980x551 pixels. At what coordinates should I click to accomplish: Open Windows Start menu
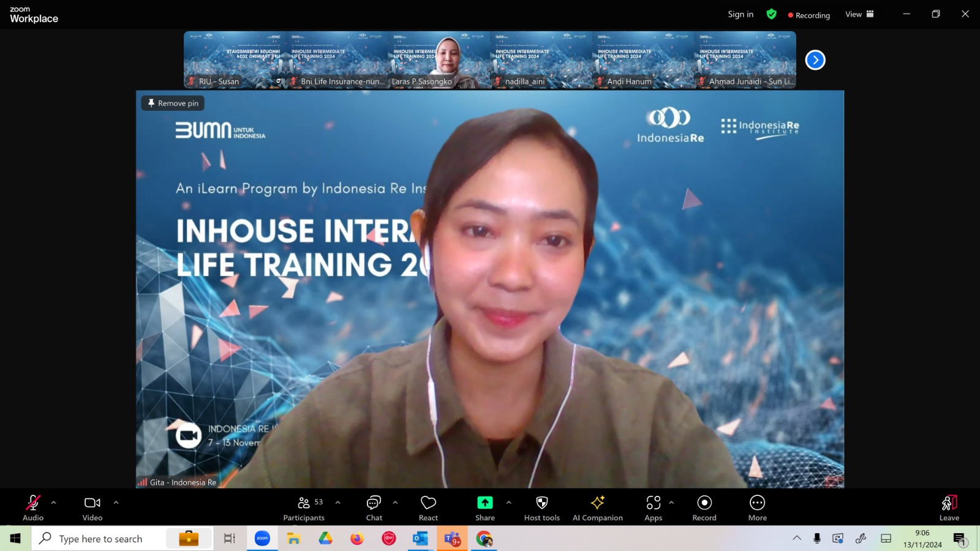click(x=15, y=539)
